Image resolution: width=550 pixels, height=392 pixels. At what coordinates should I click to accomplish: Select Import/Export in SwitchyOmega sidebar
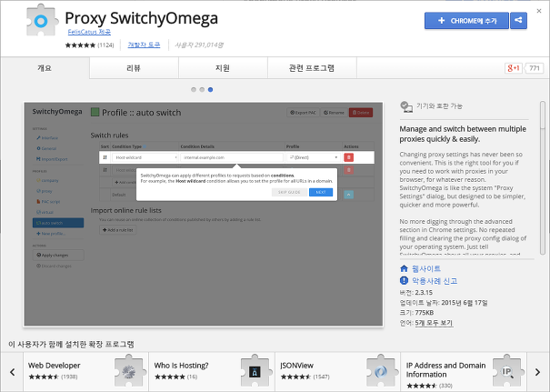[52, 159]
